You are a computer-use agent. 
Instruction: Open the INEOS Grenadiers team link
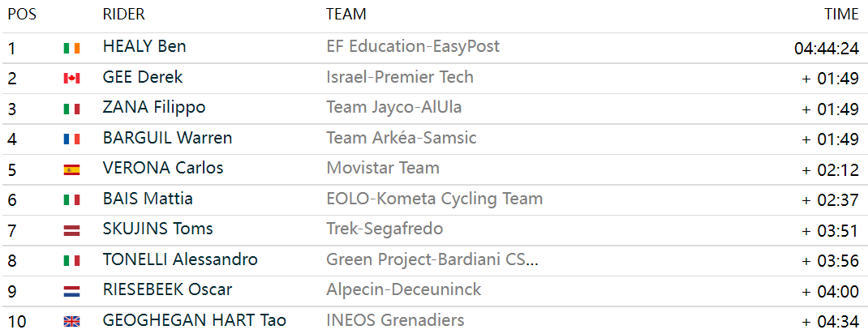click(395, 319)
